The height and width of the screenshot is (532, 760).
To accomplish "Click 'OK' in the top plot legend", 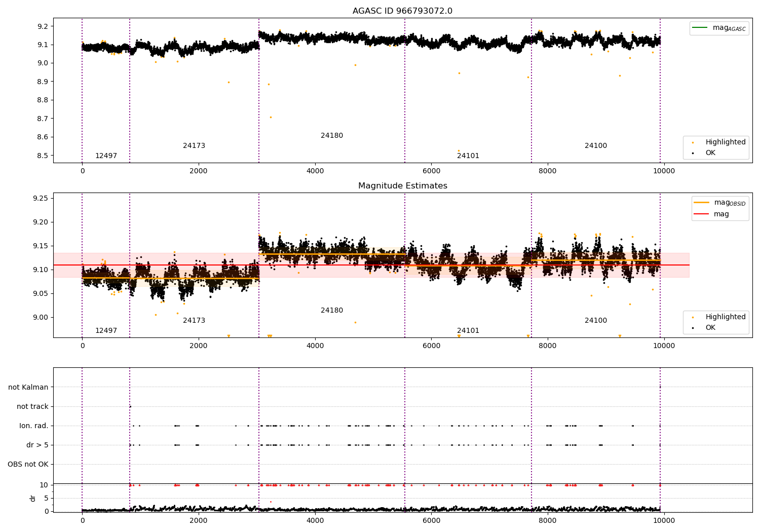I will point(710,153).
